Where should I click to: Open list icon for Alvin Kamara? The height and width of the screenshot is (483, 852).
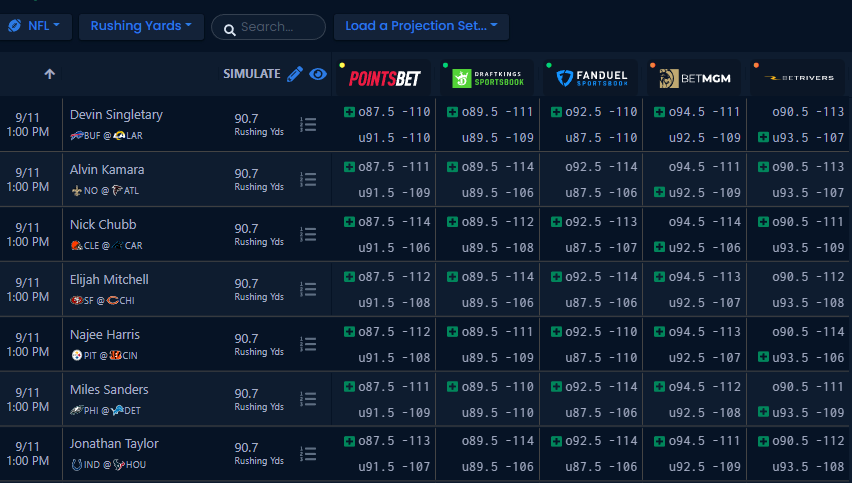[x=308, y=180]
